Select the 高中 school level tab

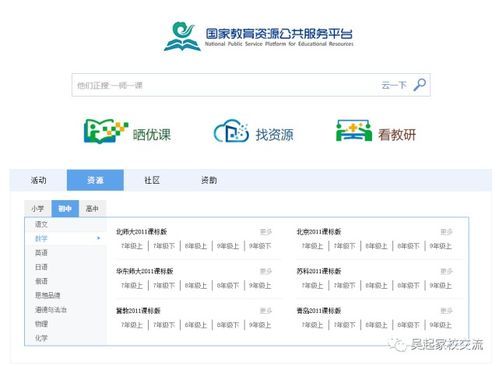(x=92, y=209)
